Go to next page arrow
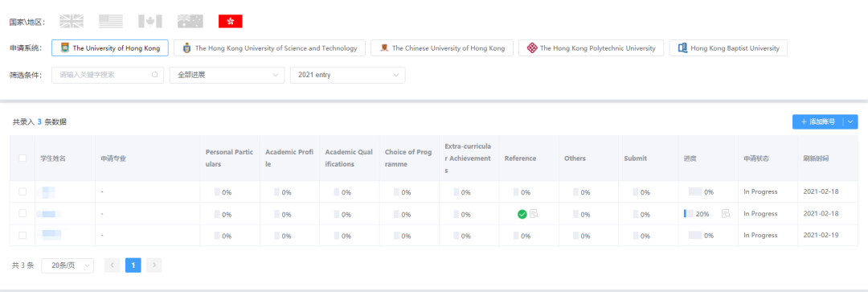 pos(154,265)
